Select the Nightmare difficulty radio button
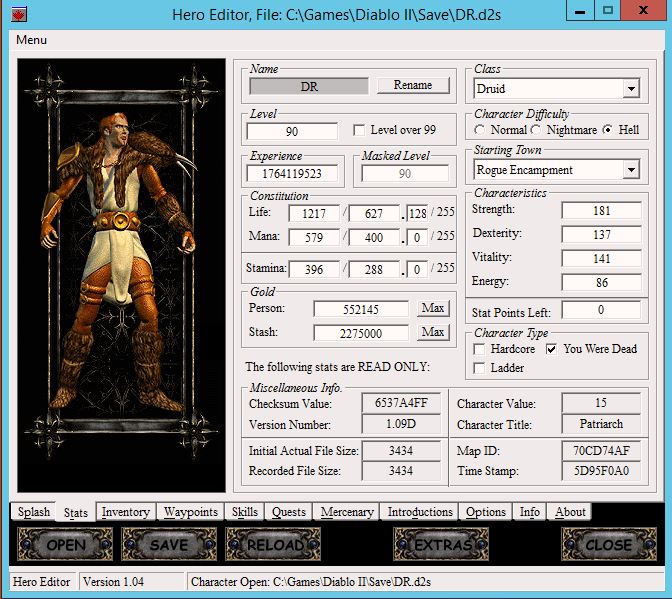Image resolution: width=672 pixels, height=599 pixels. [x=535, y=130]
